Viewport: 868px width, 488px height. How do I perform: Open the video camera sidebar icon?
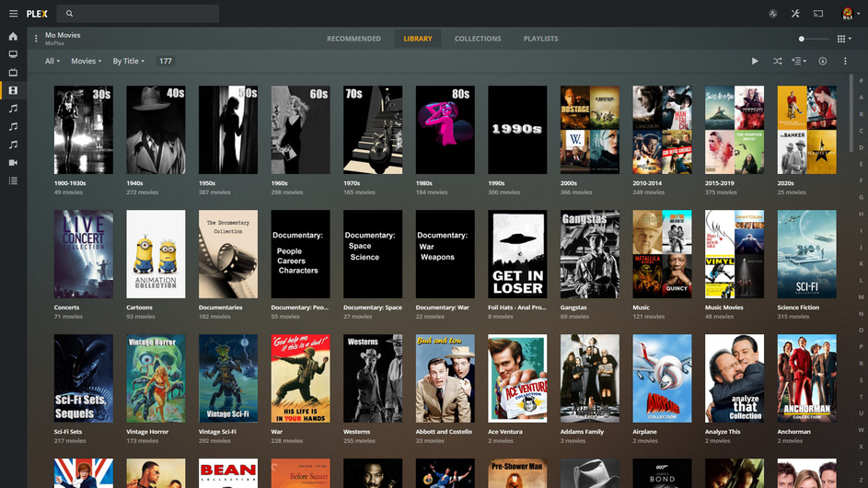13,163
